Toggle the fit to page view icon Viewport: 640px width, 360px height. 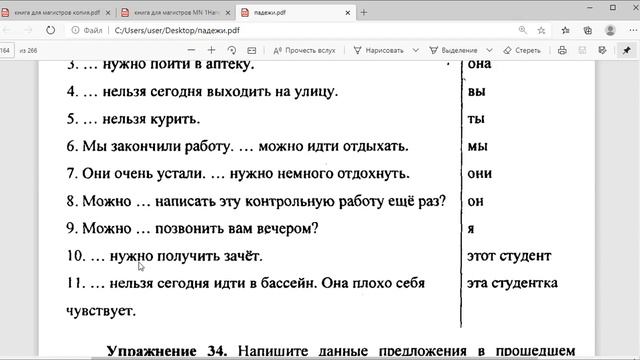coord(252,50)
